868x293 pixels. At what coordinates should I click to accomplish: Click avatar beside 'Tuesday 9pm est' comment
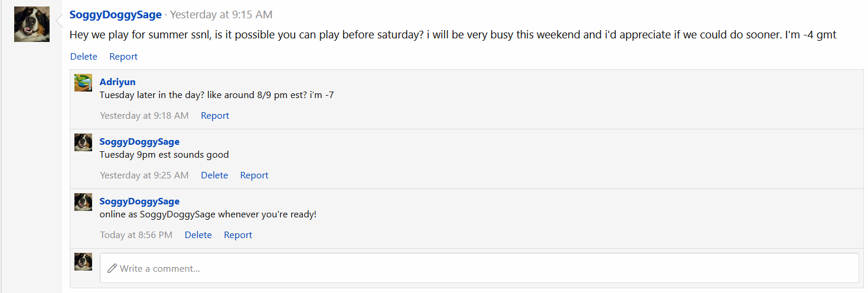83,142
